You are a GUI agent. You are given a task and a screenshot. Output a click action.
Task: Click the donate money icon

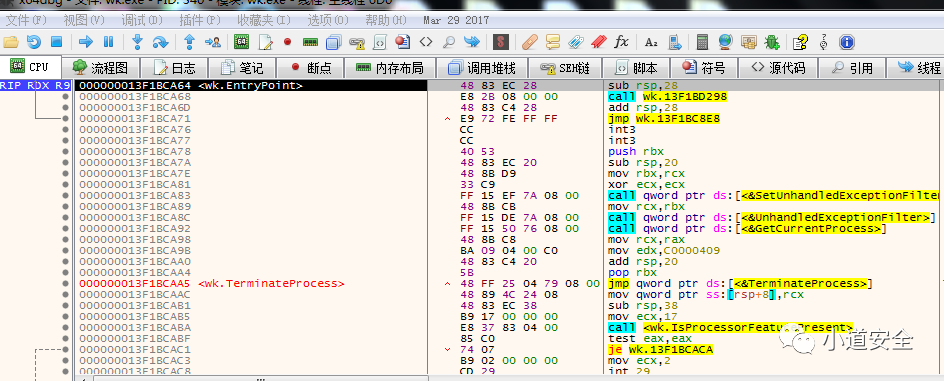tap(748, 42)
